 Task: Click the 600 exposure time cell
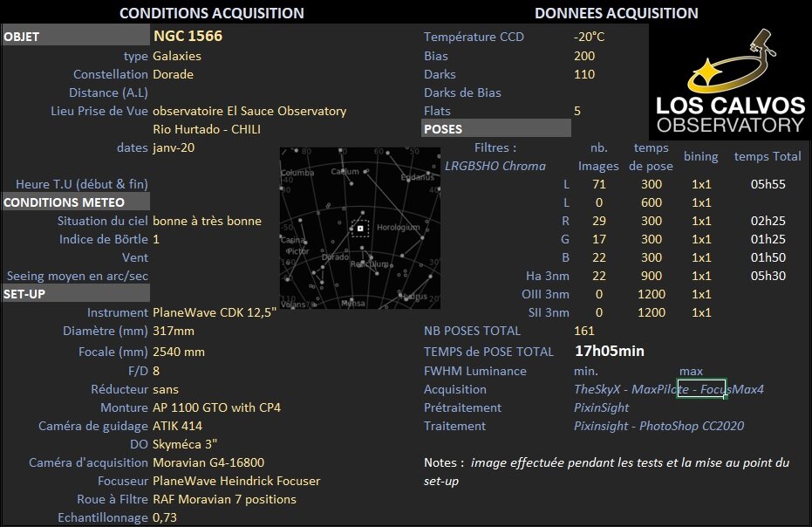[x=652, y=202]
